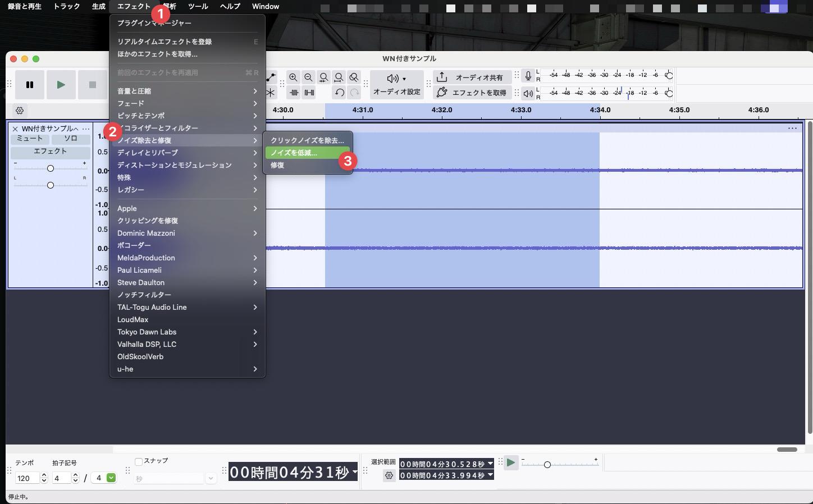Open the オーディオ設定 dropdown
The image size is (813, 504).
tap(396, 84)
